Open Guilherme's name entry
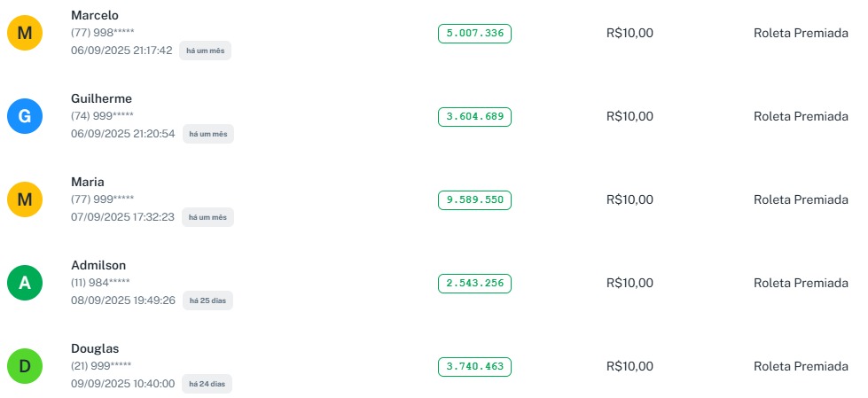The image size is (868, 398). click(101, 98)
